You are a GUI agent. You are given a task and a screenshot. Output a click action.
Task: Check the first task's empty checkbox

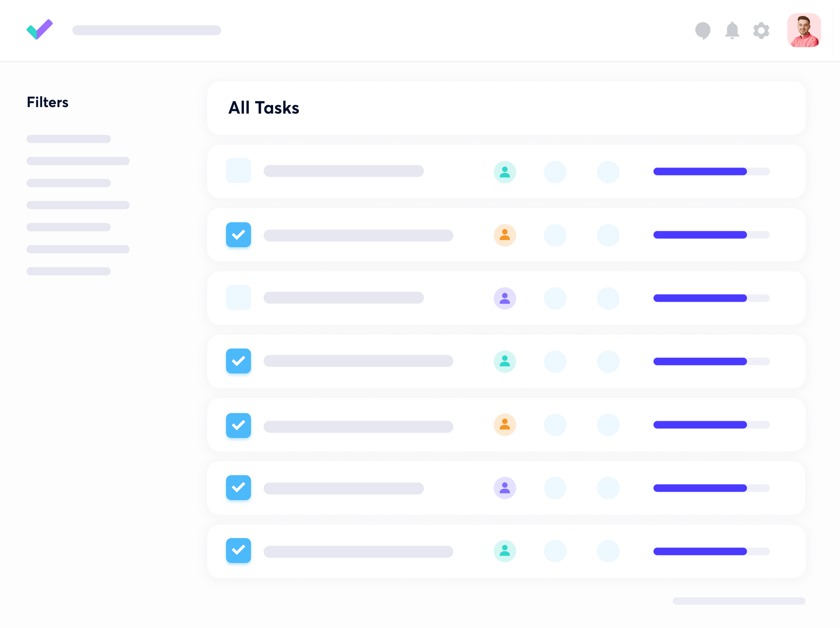click(x=238, y=171)
